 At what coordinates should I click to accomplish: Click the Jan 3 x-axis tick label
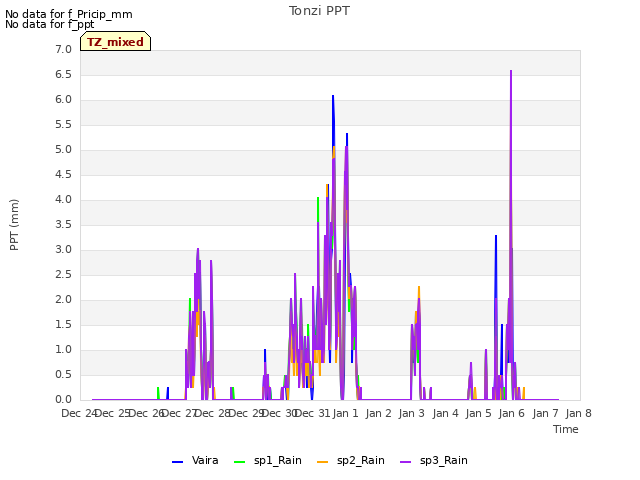click(411, 413)
